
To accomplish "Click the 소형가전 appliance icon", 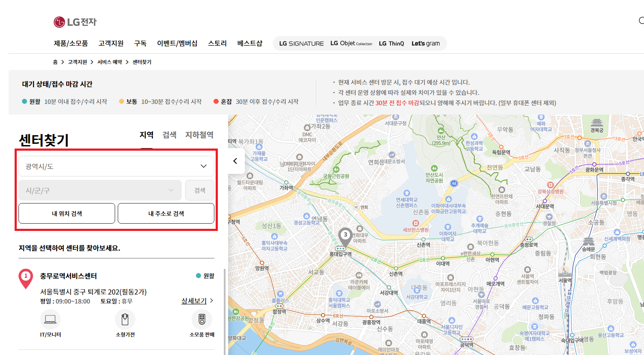I will click(125, 319).
